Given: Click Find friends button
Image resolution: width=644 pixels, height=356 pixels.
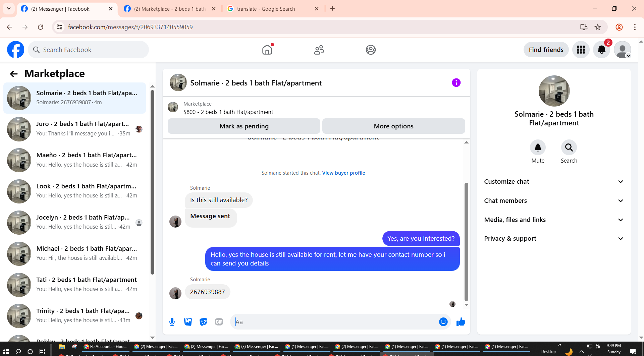Looking at the screenshot, I should click(x=546, y=50).
